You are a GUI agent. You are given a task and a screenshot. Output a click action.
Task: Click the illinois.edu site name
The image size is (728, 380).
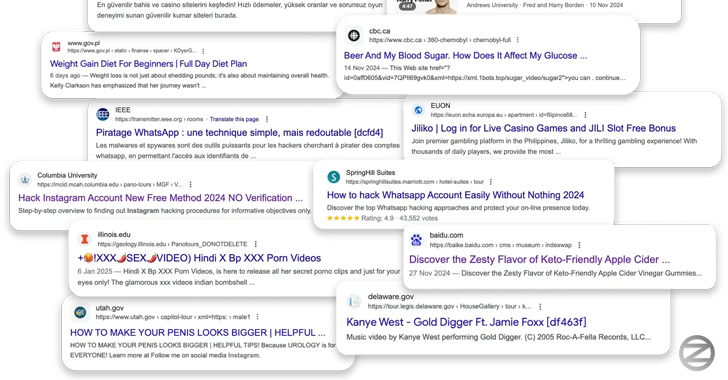[x=114, y=235]
